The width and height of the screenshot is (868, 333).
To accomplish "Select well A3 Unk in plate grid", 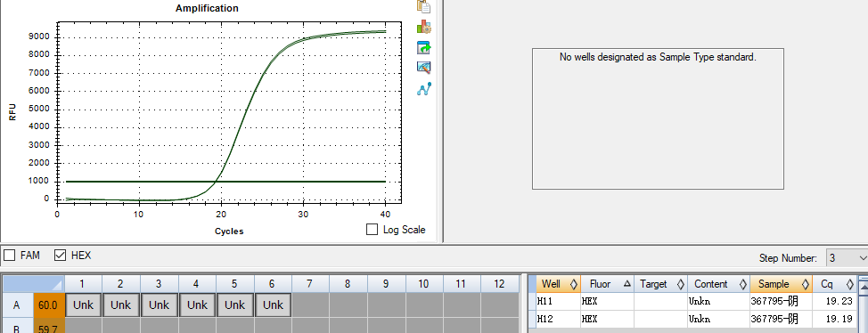I will [x=159, y=305].
